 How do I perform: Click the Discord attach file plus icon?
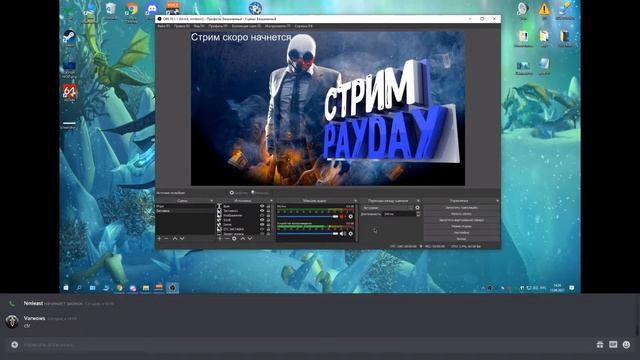tap(14, 345)
